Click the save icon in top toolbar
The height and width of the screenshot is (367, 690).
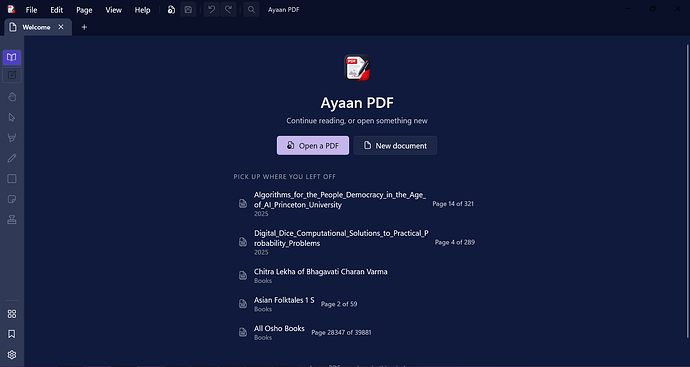(188, 10)
